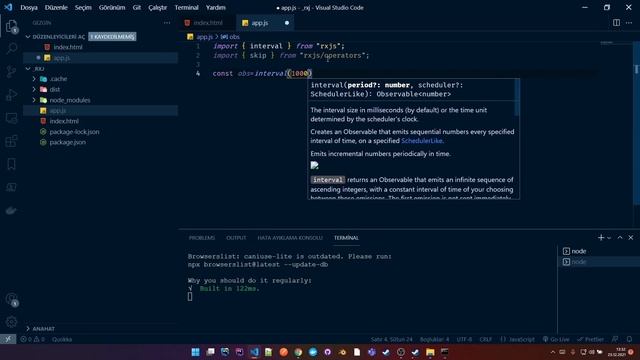Screen dimensions: 640x360
Task: Switch to the Debug Console panel tab
Action: tap(290, 238)
